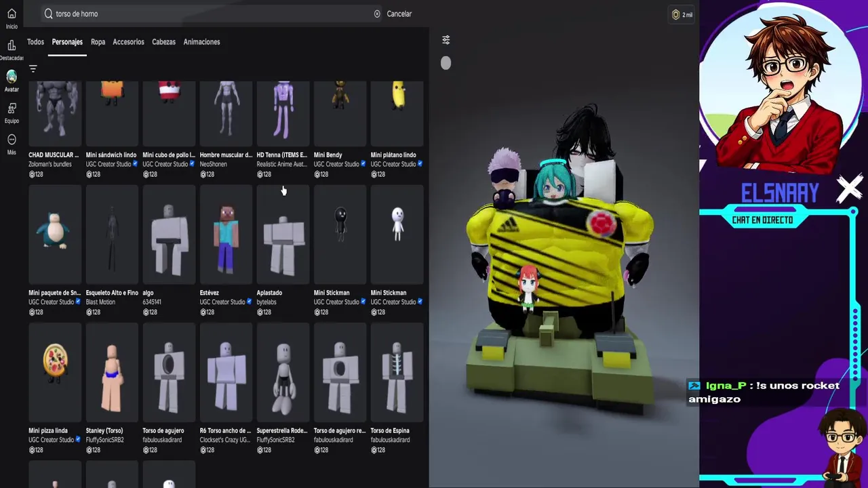Select the Estévez character thumbnail

click(x=226, y=235)
